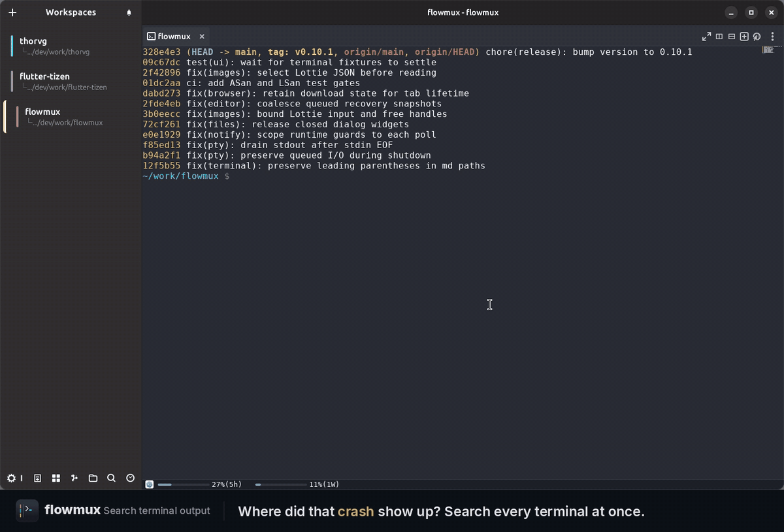Click path .../dev/work/thorvg
The width and height of the screenshot is (784, 532).
[x=58, y=52]
